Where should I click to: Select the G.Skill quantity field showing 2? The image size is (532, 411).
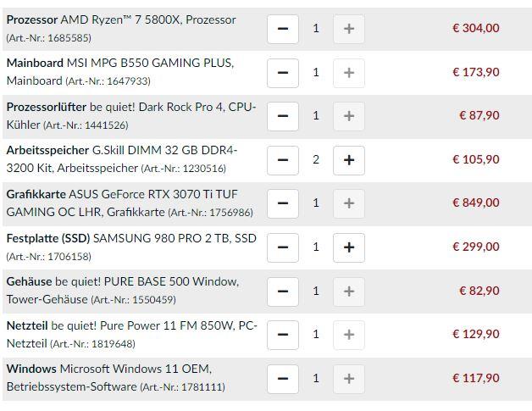click(x=316, y=160)
